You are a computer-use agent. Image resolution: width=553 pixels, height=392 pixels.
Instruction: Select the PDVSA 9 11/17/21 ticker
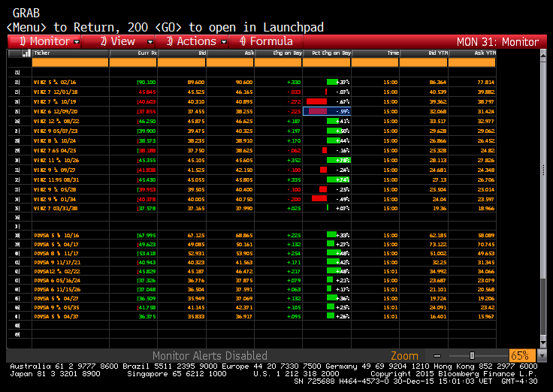[x=57, y=263]
